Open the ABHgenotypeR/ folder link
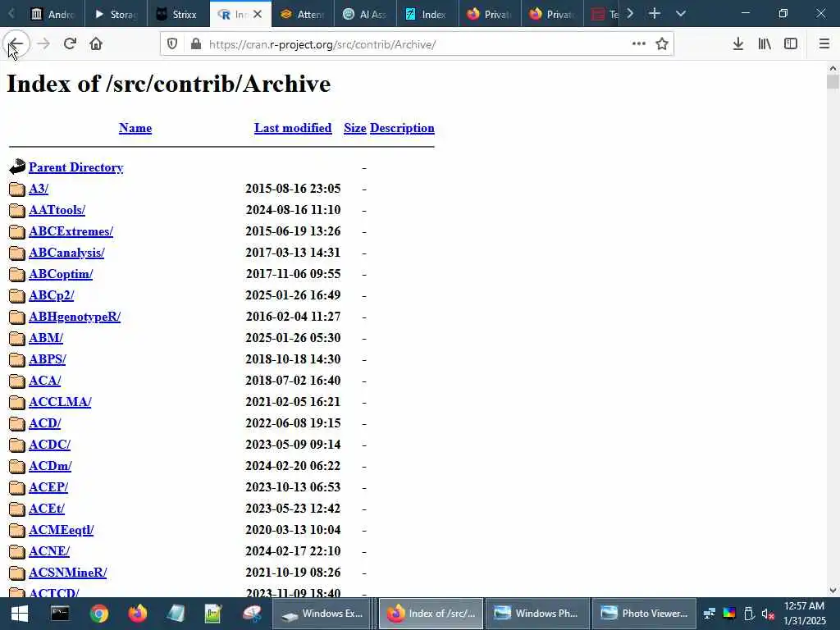Screen dimensions: 840x630 click(x=75, y=317)
